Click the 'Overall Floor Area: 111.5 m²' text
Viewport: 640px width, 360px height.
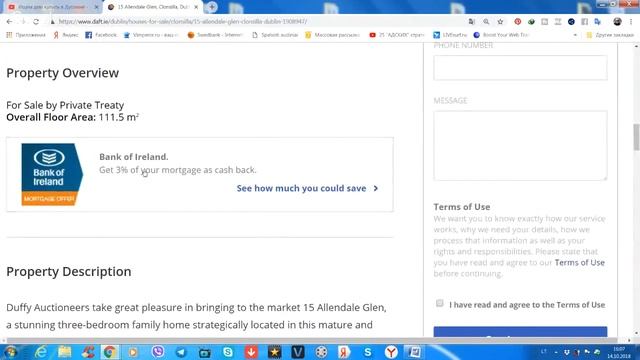click(x=73, y=117)
